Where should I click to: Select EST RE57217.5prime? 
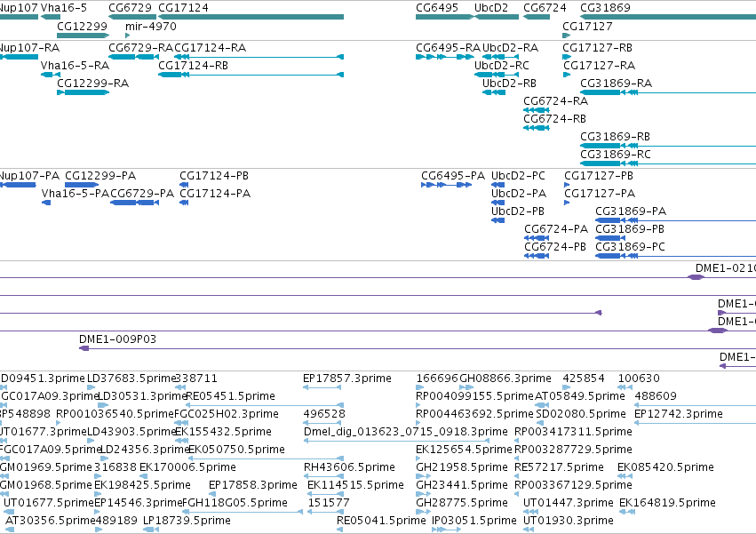coord(517,476)
